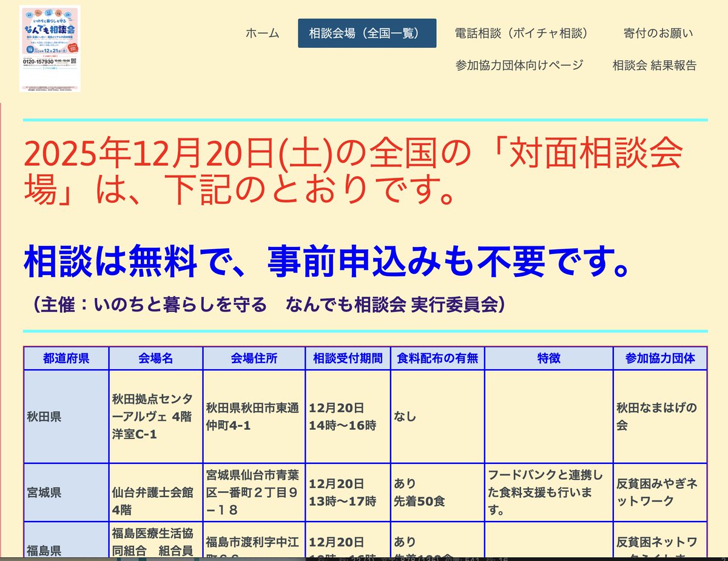Screen dimensions: 728x561
Task: Select the 14時〜16時 time cell
Action: (348, 416)
